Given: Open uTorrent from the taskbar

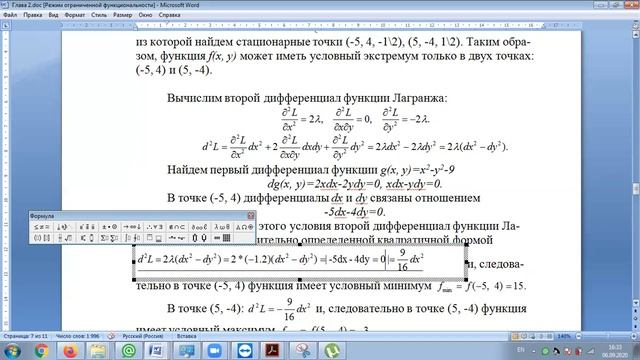Looking at the screenshot, I should point(332,351).
